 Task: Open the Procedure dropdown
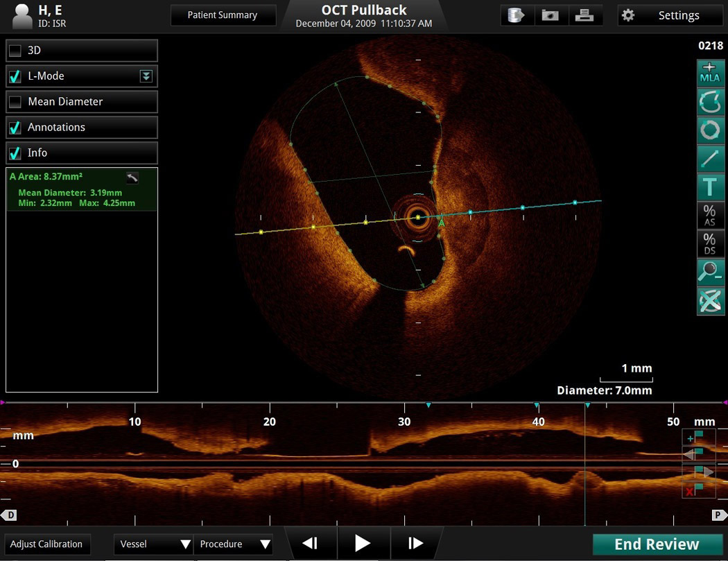(233, 544)
